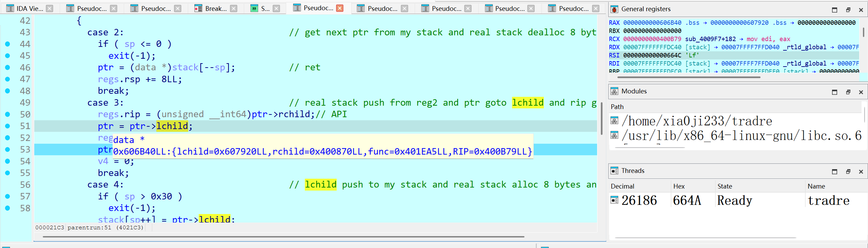Click the Name column header in Threads

point(836,186)
